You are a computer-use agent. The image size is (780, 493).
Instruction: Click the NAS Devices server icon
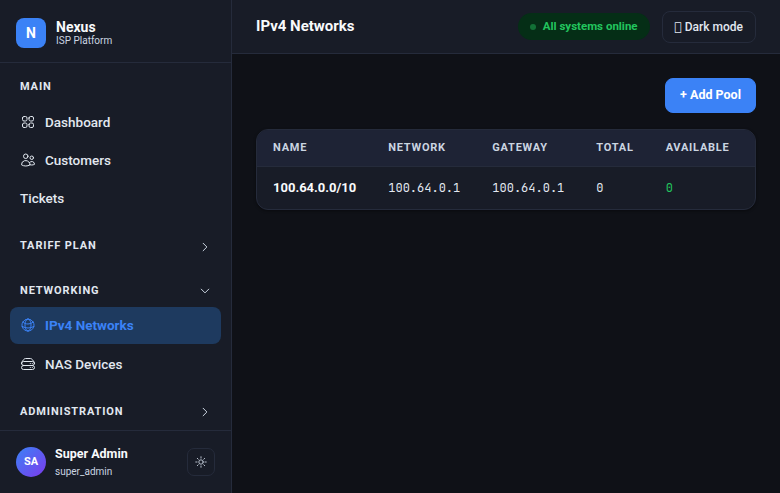[28, 365]
